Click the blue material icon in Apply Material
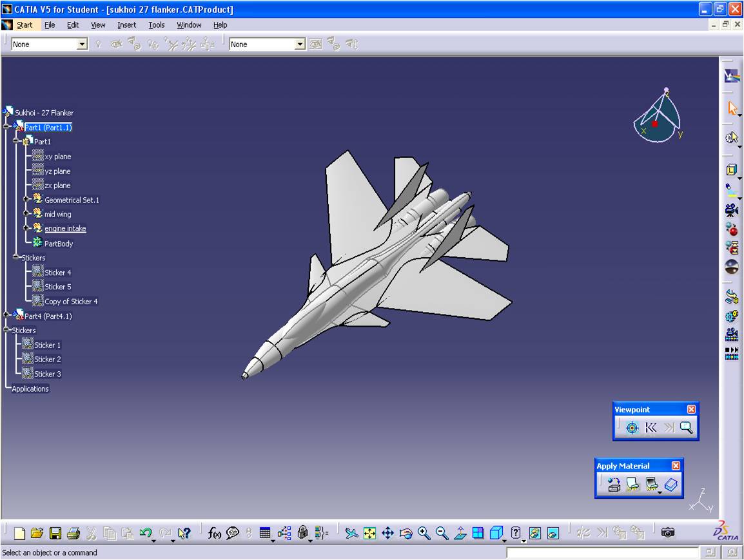The height and width of the screenshot is (560, 744). coord(671,485)
